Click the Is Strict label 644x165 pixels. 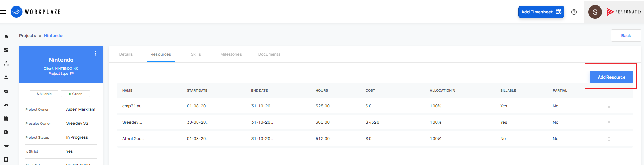click(32, 152)
